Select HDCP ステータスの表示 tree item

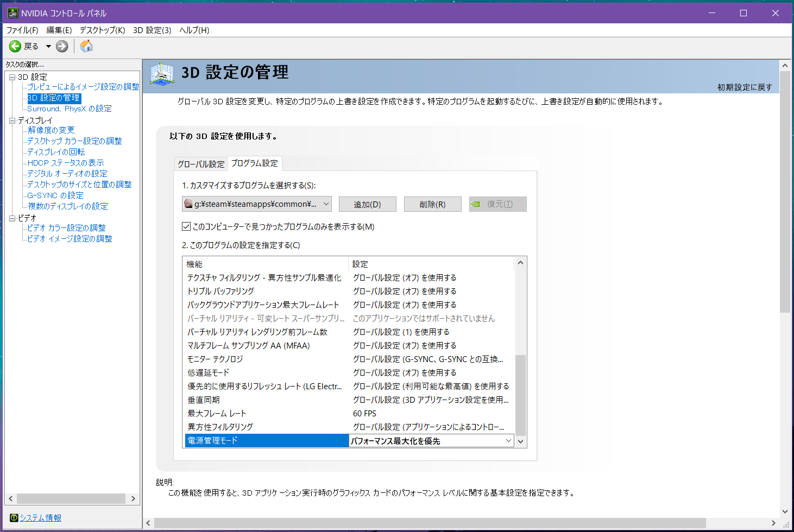66,163
